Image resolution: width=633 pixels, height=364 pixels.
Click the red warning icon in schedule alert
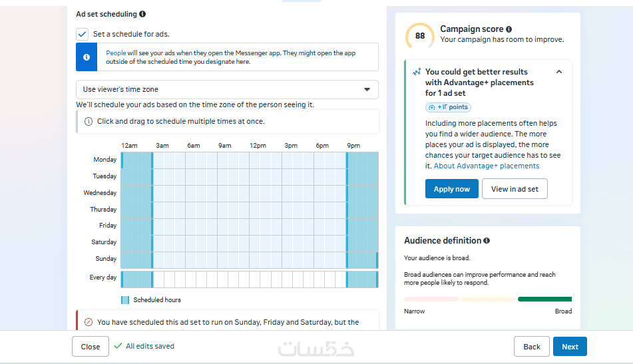pyautogui.click(x=89, y=322)
